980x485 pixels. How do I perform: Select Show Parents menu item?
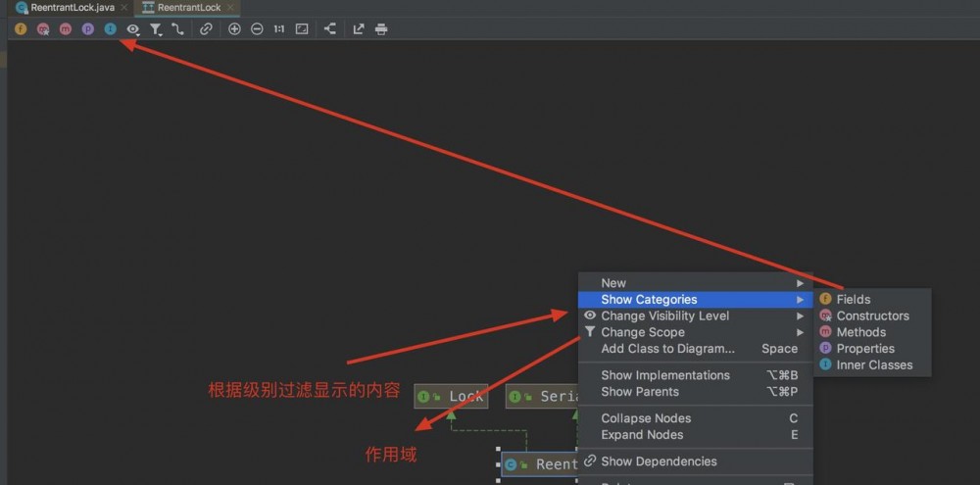click(x=695, y=391)
